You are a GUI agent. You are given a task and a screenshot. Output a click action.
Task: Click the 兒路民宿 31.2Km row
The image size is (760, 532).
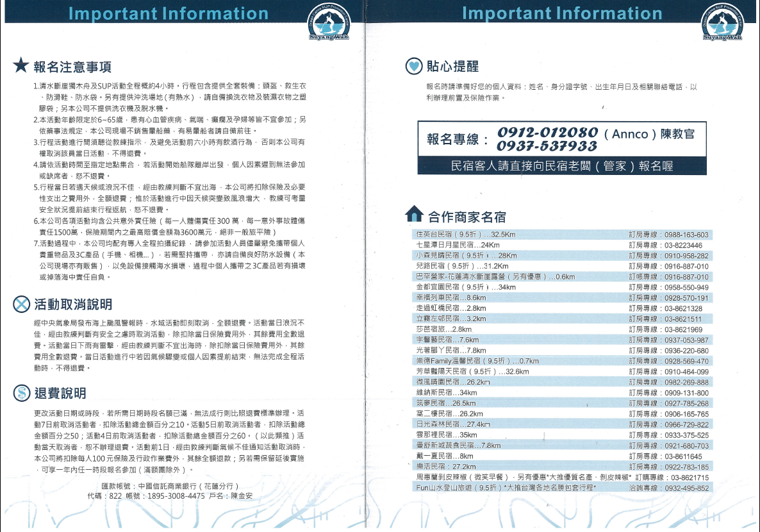point(562,266)
